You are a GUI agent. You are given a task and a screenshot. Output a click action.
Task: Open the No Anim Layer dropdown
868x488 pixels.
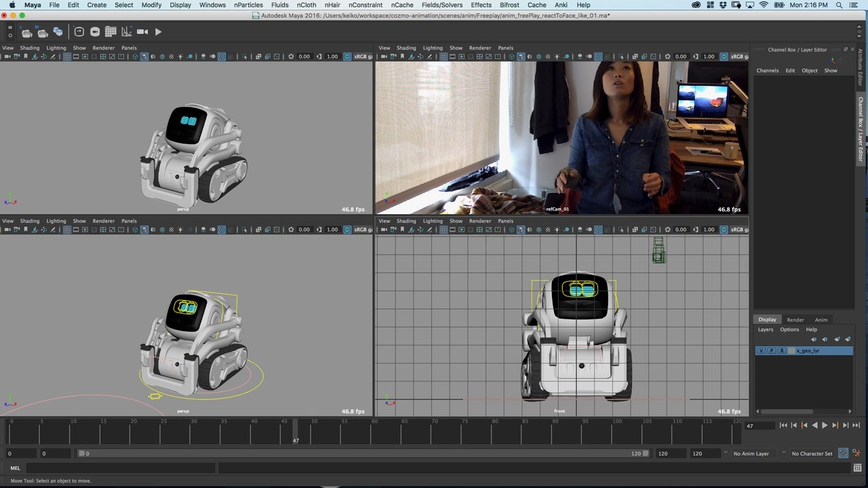pos(753,453)
